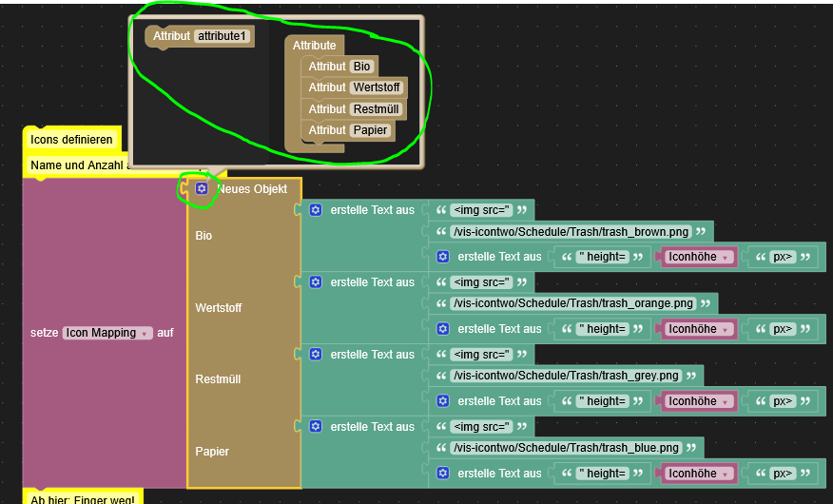
Task: Click gear of nested 'erstelle Text aus' below trash_orange.png
Action: tap(442, 329)
